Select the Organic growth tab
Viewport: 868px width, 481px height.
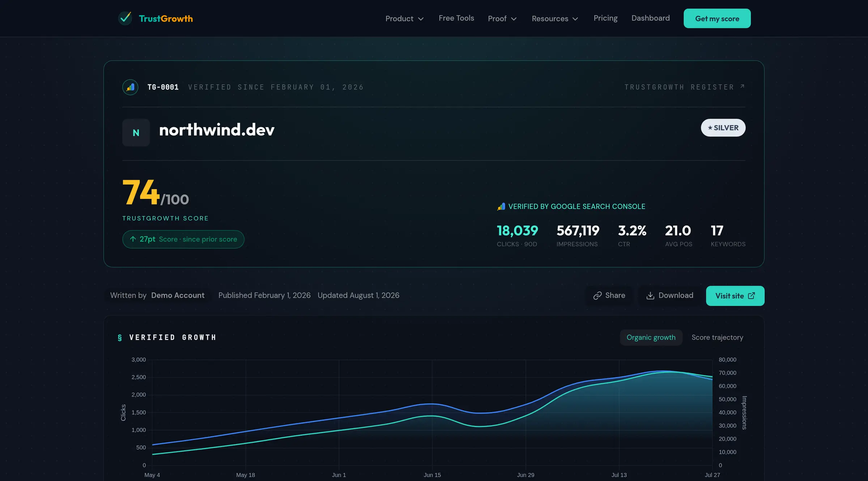[651, 337]
